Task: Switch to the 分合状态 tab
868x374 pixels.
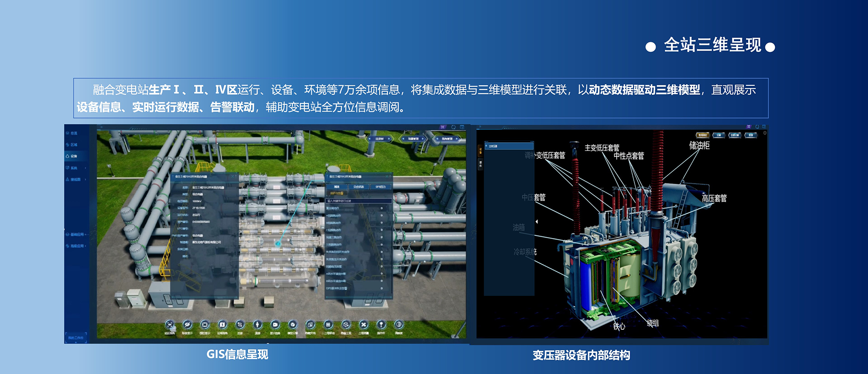Action: coord(359,187)
